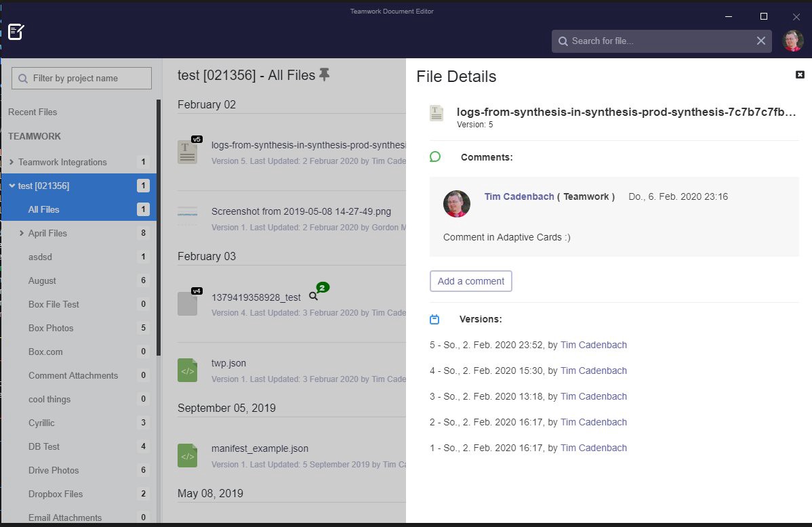
Task: Focus the Search for file field
Action: pyautogui.click(x=662, y=41)
